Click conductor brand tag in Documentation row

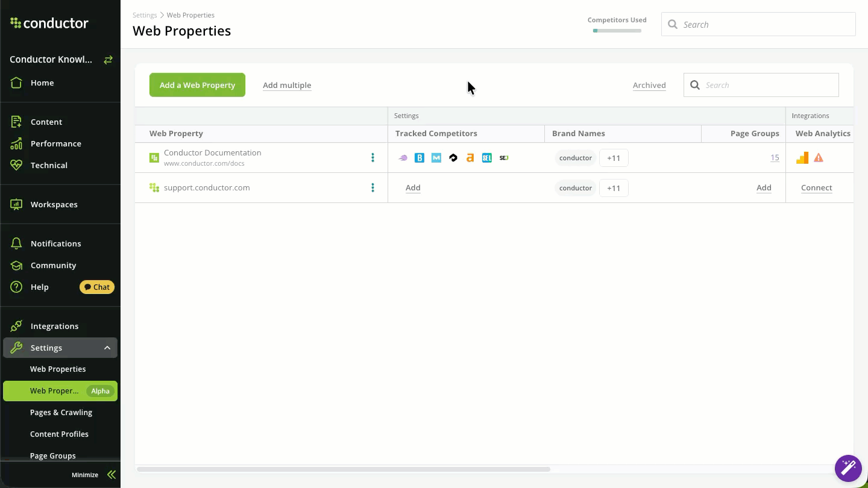point(576,158)
